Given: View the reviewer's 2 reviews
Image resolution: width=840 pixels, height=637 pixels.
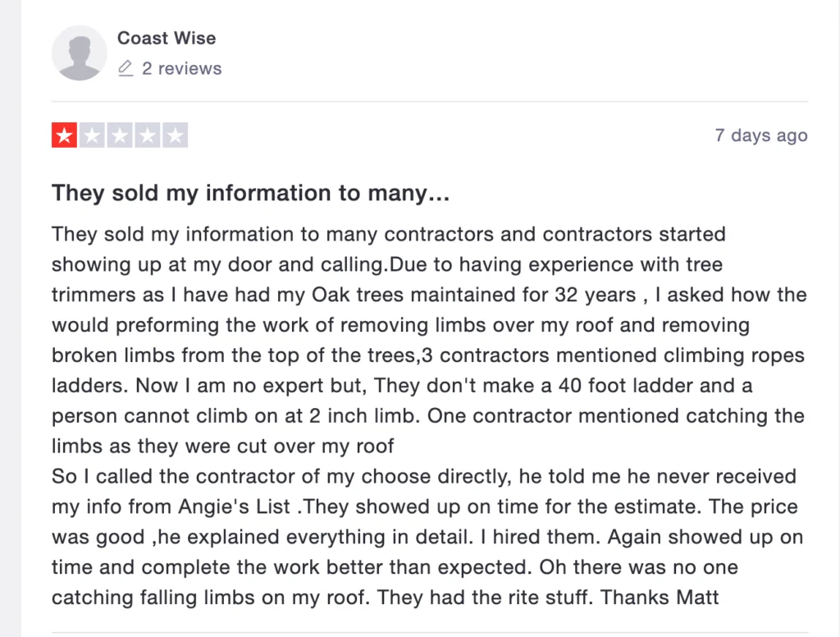Looking at the screenshot, I should tap(181, 68).
